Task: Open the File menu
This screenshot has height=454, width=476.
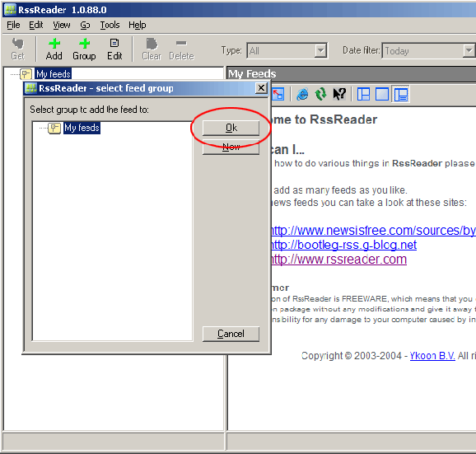Action: click(13, 25)
